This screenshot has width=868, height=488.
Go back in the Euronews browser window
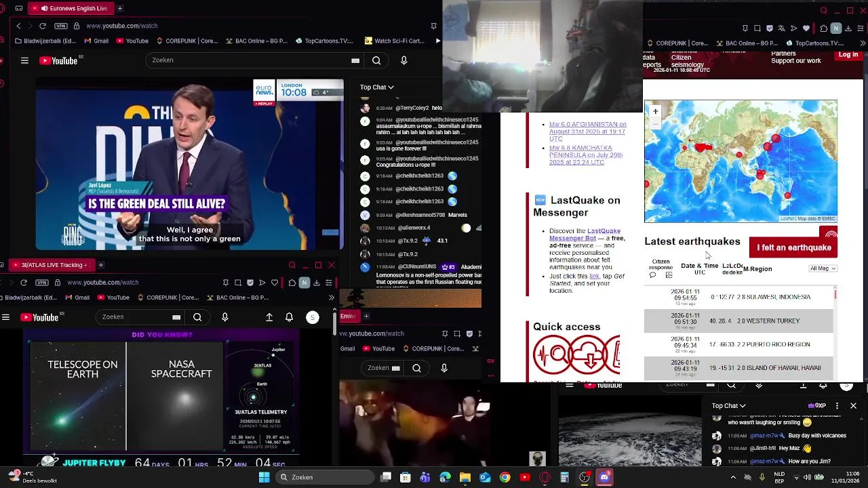coord(18,26)
